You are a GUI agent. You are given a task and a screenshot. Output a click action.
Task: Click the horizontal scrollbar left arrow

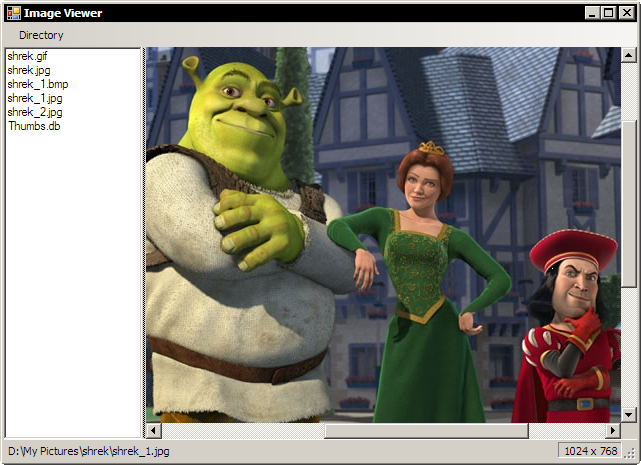(x=154, y=430)
